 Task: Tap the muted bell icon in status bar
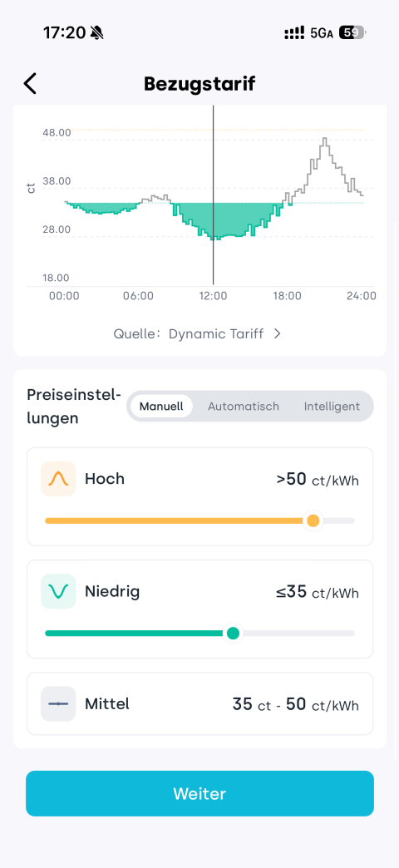click(97, 33)
